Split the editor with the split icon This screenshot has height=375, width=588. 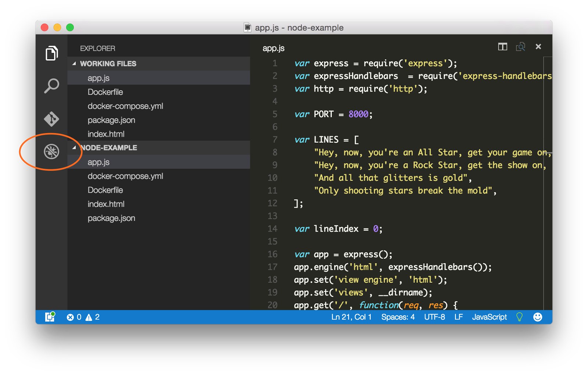tap(502, 47)
